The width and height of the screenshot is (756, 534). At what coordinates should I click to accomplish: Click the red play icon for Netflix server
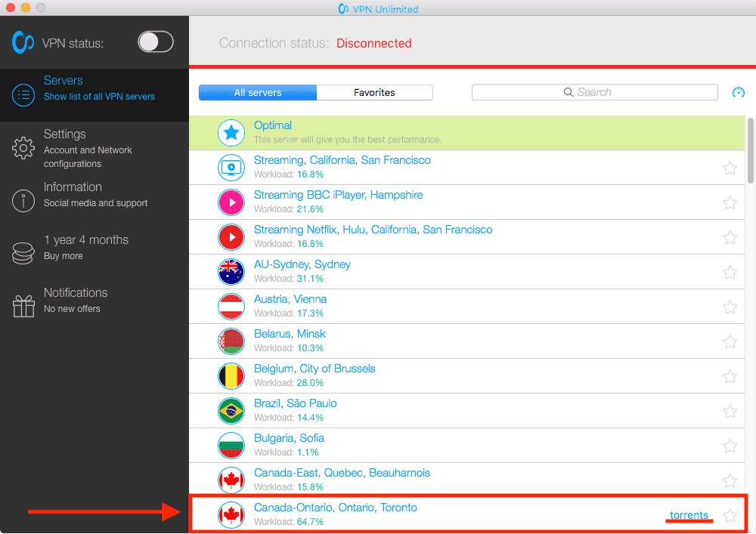(231, 236)
